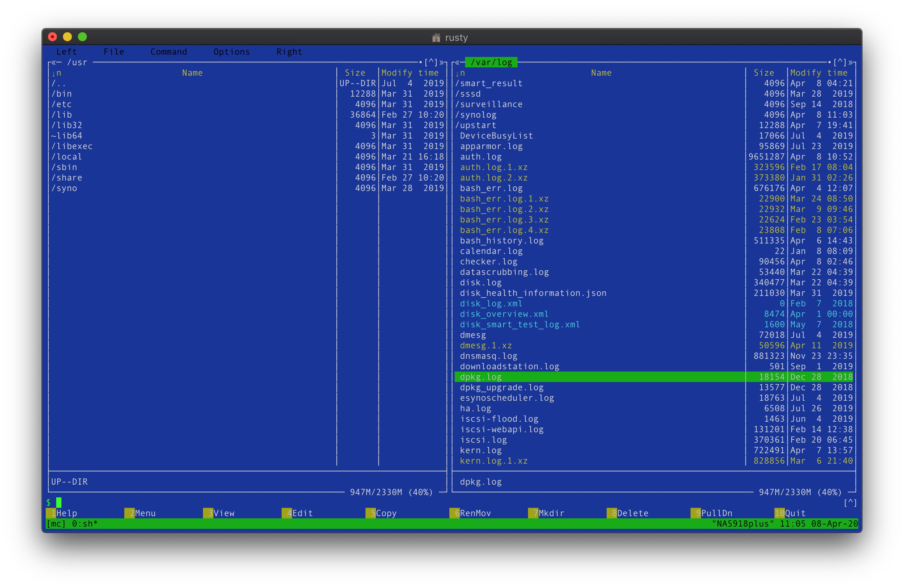Click left panel history forward arrow
This screenshot has width=904, height=588.
pyautogui.click(x=442, y=62)
